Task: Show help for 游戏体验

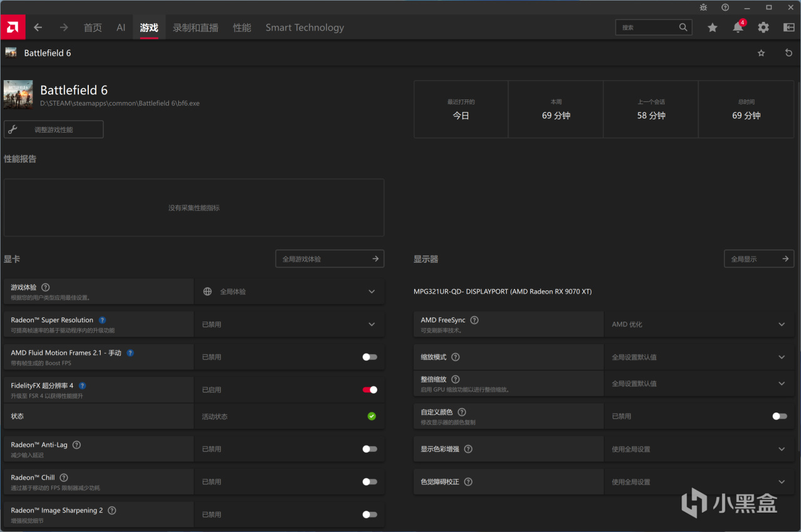Action: (x=46, y=287)
